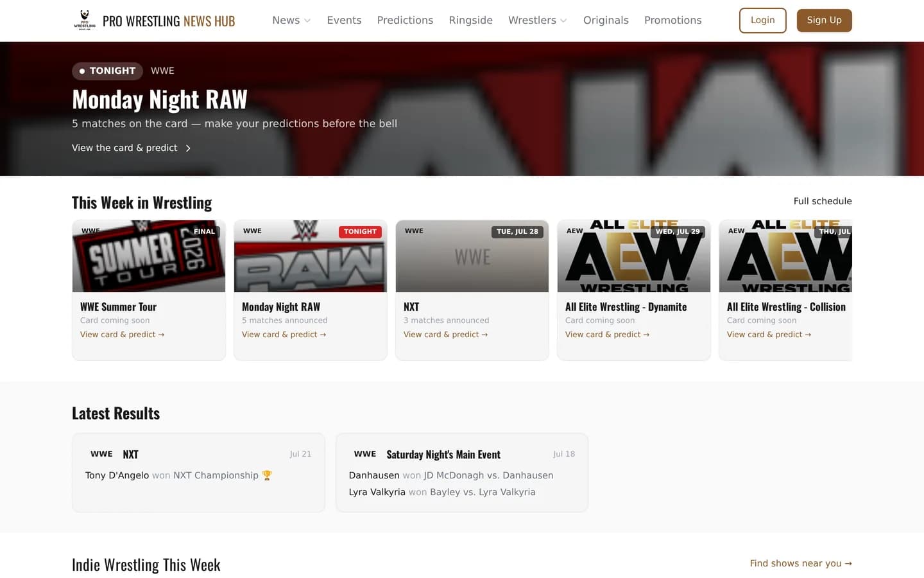
Task: Click the FINAL tag on WWE Summer Tour
Action: click(x=204, y=232)
